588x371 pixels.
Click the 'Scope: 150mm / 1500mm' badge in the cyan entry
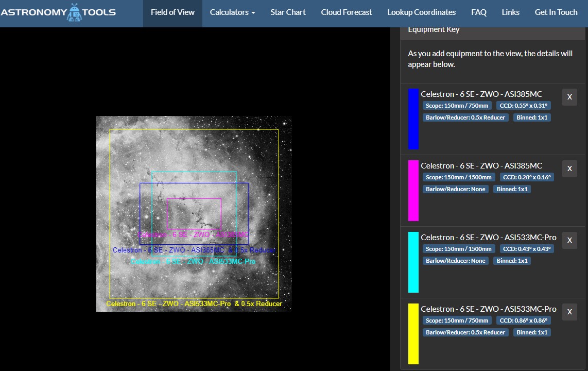tap(459, 249)
